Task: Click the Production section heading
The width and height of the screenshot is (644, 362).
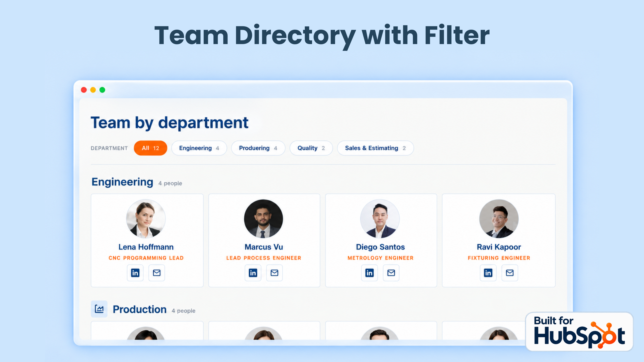Action: click(140, 309)
